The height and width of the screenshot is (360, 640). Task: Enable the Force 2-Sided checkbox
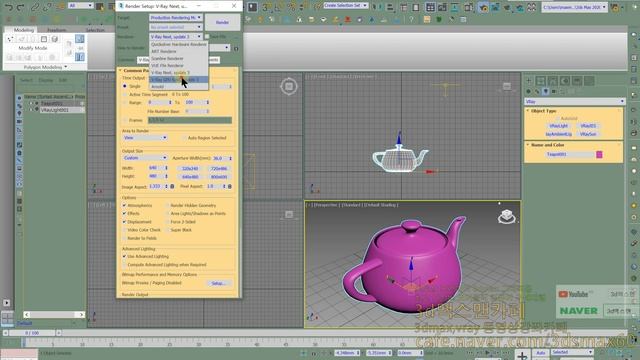tap(167, 222)
